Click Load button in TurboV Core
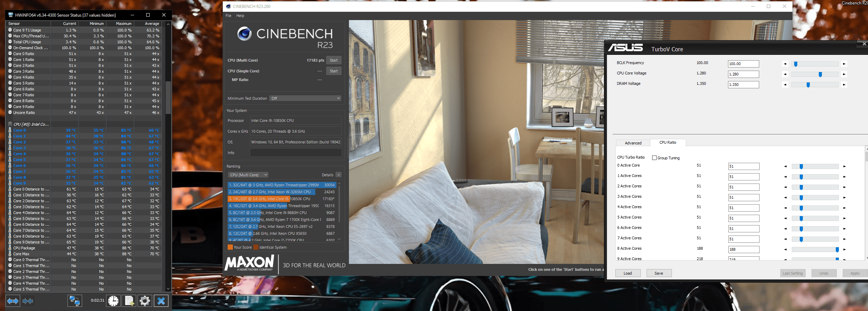The width and height of the screenshot is (868, 311). [628, 273]
